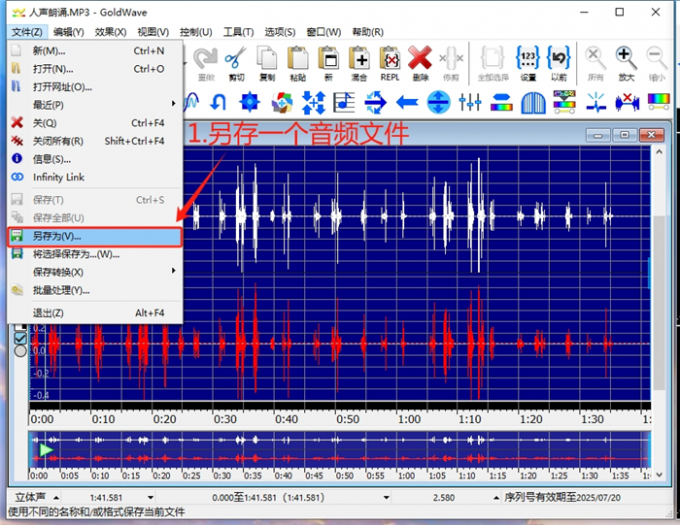Click the vertical scrollbar thumb of sound window
Viewport: 680px width, 525px height.
[659, 303]
